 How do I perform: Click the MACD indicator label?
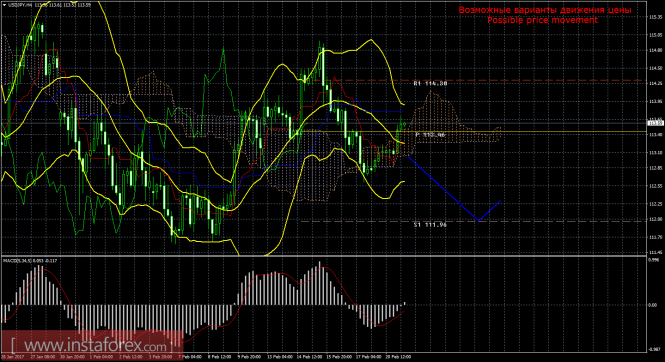(x=30, y=260)
